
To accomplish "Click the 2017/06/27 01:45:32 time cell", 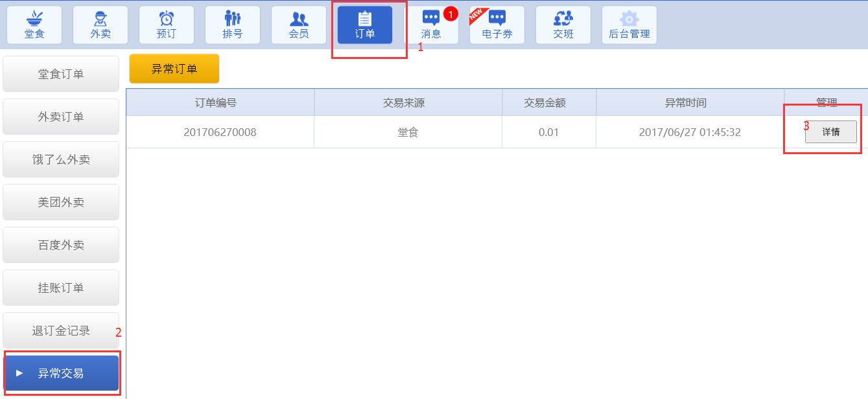I will (690, 132).
